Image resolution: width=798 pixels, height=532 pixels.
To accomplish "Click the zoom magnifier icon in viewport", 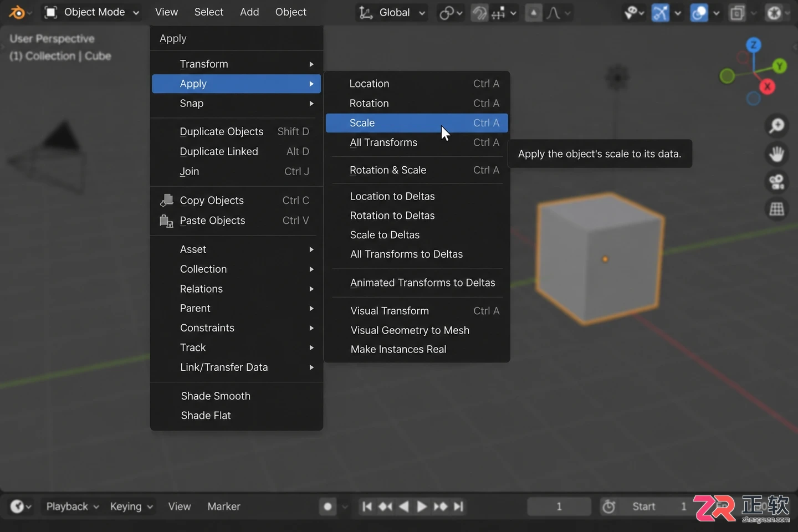I will click(x=777, y=126).
